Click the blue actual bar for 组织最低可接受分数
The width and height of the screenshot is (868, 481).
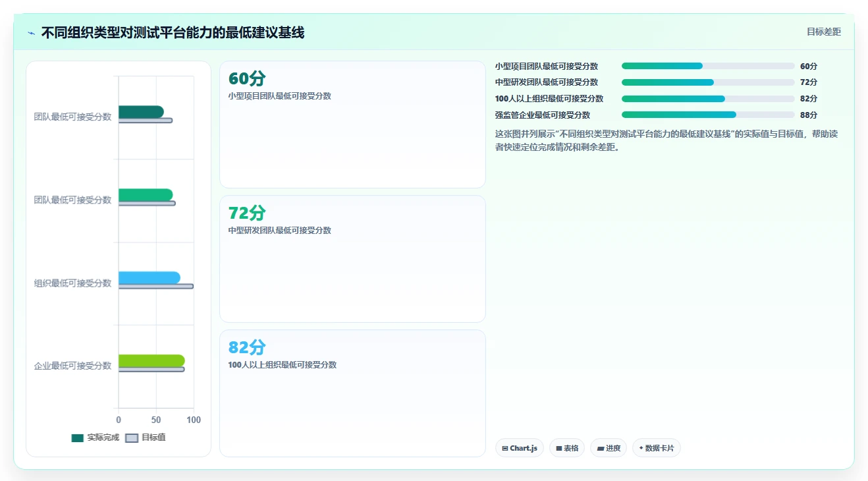(149, 277)
